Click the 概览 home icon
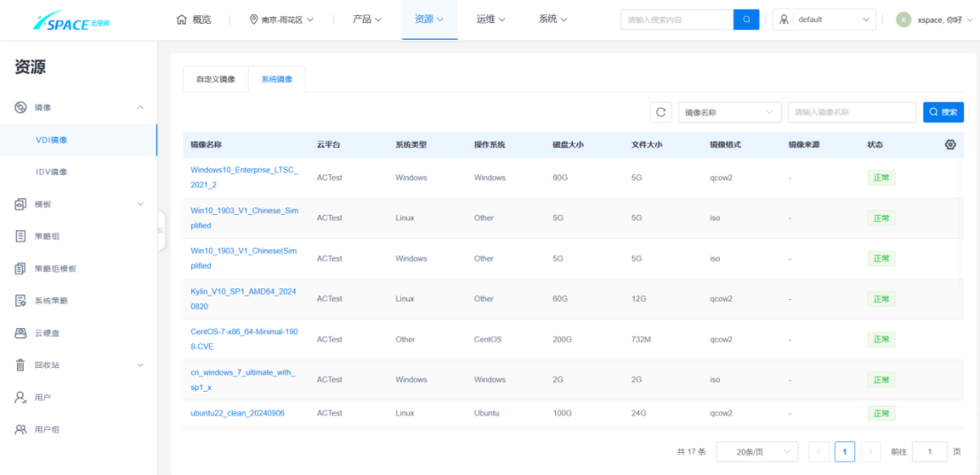This screenshot has width=980, height=475. pyautogui.click(x=181, y=19)
